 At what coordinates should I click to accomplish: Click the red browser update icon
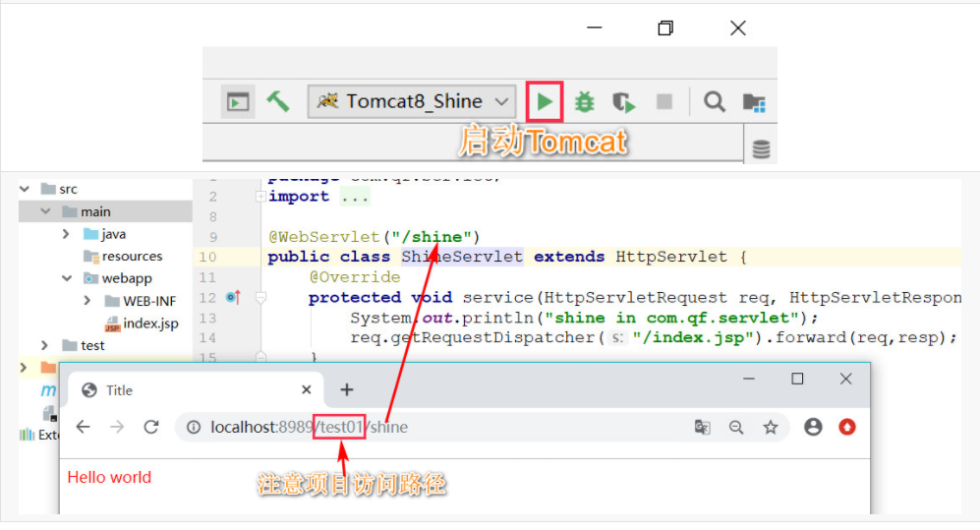[x=847, y=427]
